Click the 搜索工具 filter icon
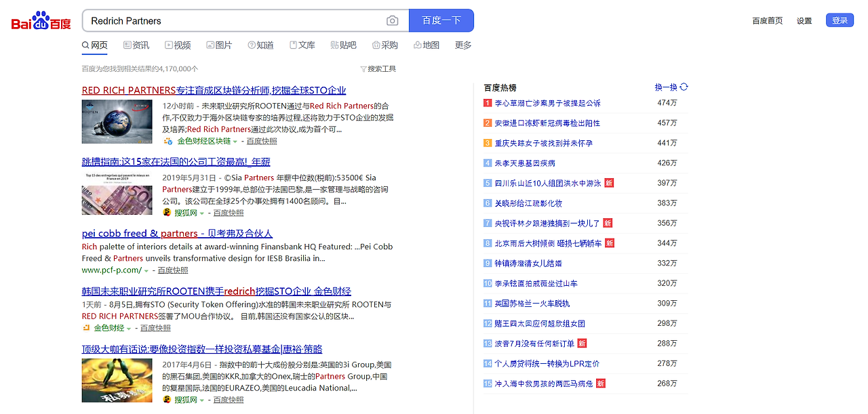868x414 pixels. tap(363, 69)
